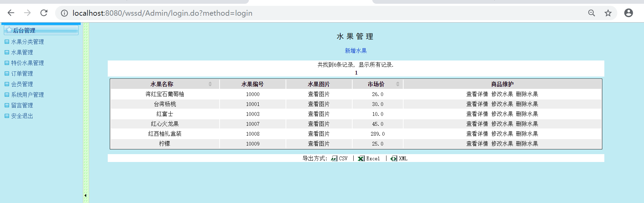This screenshot has width=644, height=203.
Task: Select fruit number 10007 cell
Action: pyautogui.click(x=253, y=124)
